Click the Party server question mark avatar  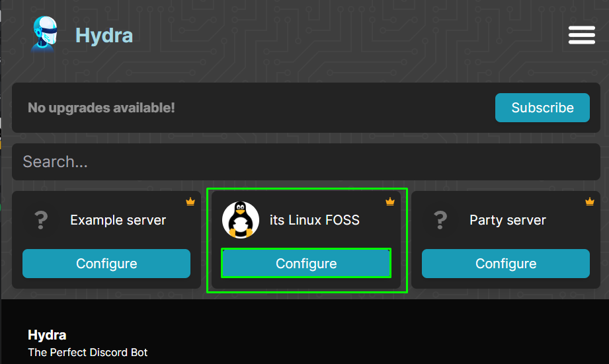440,220
